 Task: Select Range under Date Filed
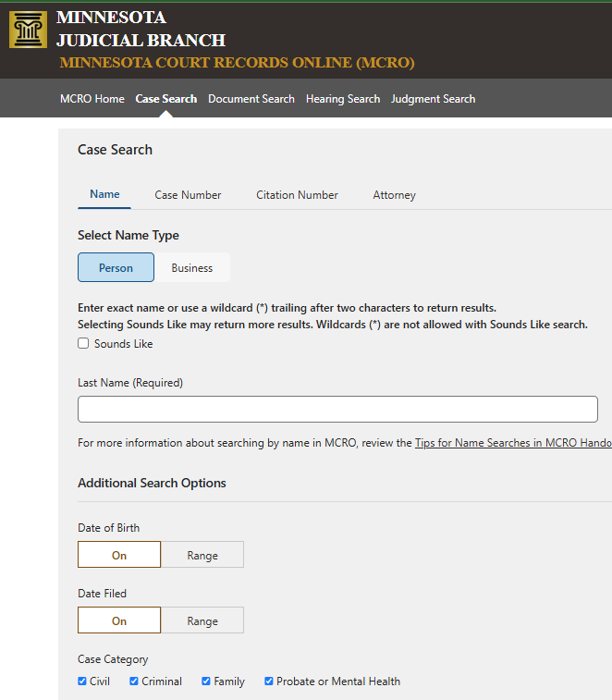pos(202,620)
